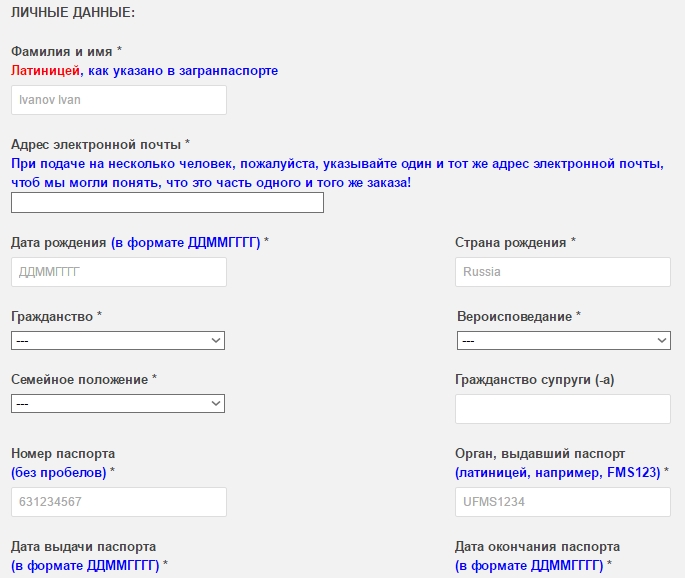
Task: Click the Дата рождения input field
Action: [119, 272]
